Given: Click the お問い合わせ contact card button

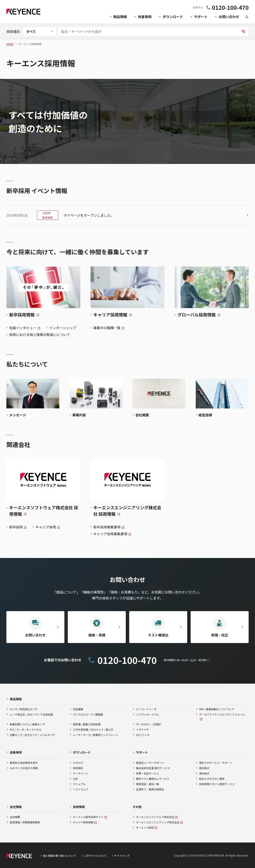Looking at the screenshot, I should pyautogui.click(x=35, y=627).
